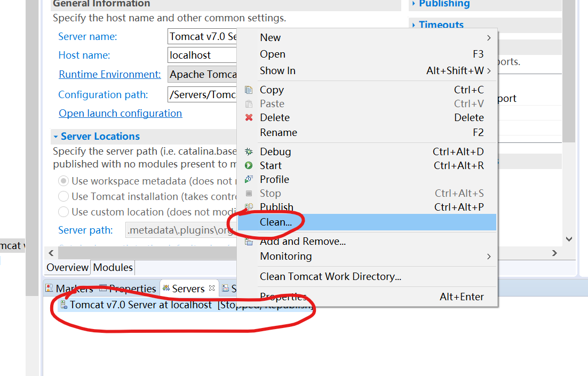
Task: Expand the Publishing section
Action: pos(414,4)
